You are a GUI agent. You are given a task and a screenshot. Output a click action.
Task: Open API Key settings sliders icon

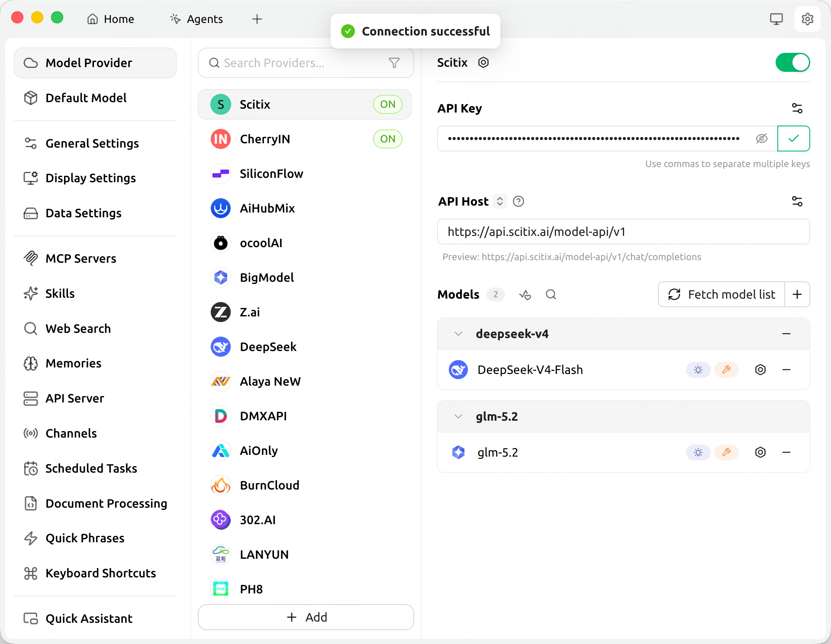797,108
